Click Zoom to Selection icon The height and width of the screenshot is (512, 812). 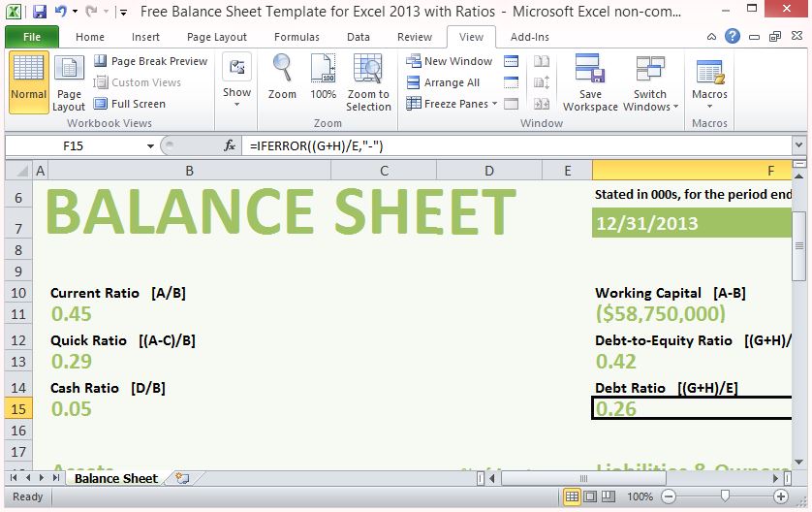point(368,72)
